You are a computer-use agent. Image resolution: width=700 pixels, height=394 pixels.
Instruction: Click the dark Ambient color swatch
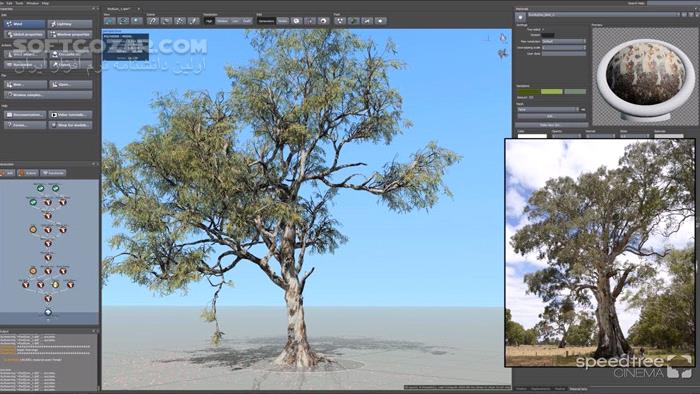pyautogui.click(x=548, y=35)
